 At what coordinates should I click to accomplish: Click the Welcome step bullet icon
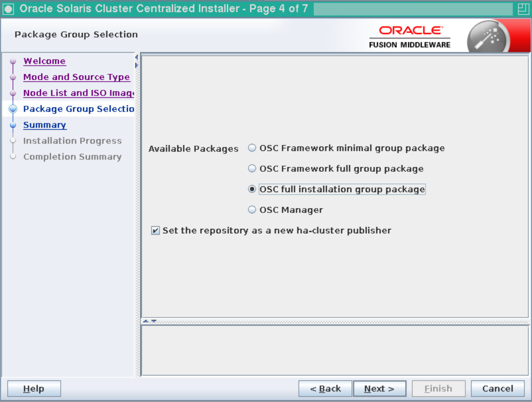[x=13, y=61]
